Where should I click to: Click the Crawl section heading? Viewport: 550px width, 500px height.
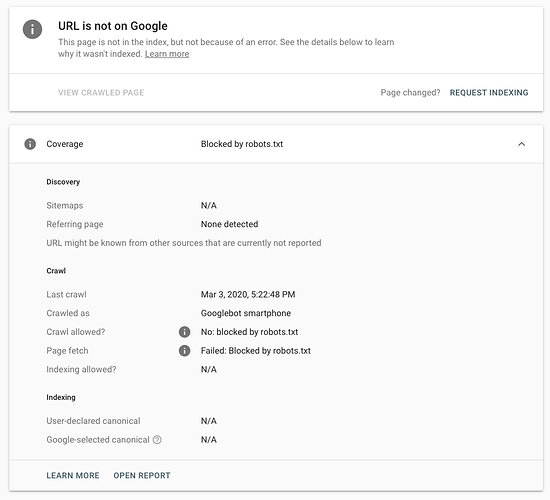56,271
